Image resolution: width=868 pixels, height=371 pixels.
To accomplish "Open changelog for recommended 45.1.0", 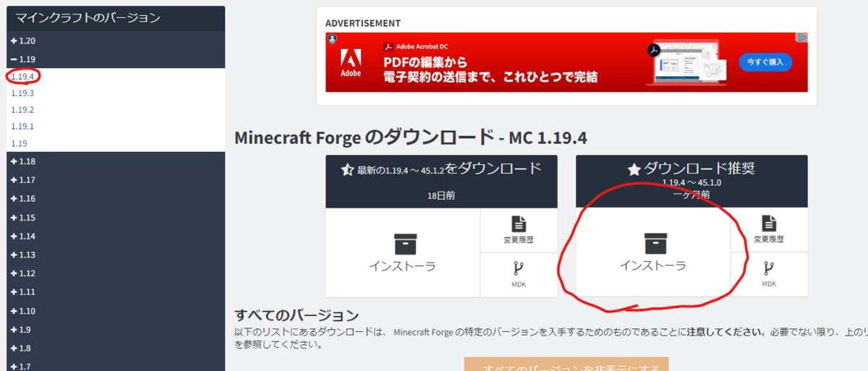I will point(769,230).
